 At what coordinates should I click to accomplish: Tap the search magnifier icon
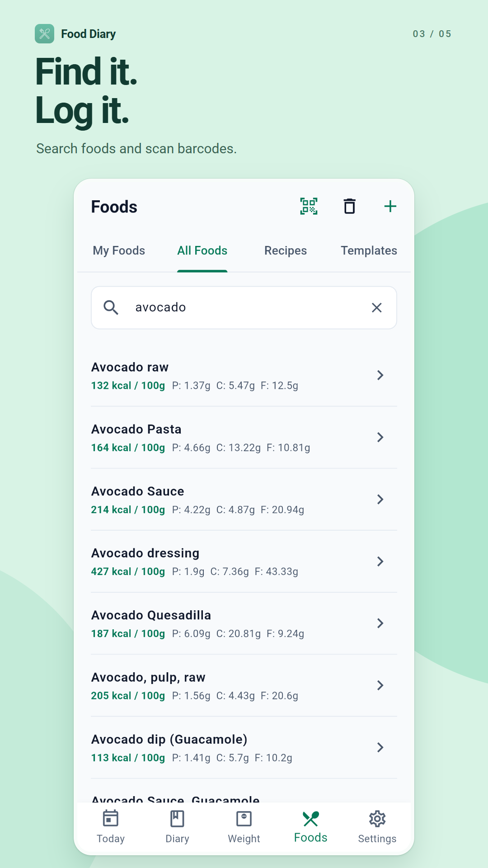tap(111, 308)
